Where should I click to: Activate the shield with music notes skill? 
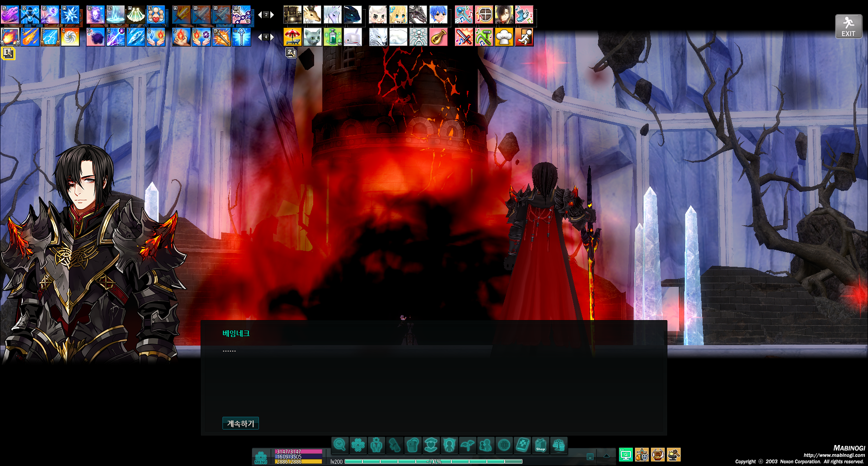(x=484, y=15)
